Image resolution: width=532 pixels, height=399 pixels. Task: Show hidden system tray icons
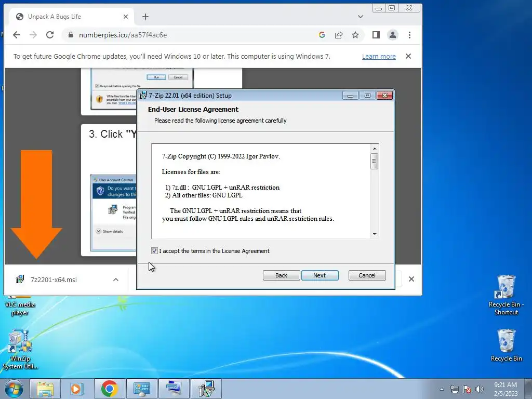(442, 389)
